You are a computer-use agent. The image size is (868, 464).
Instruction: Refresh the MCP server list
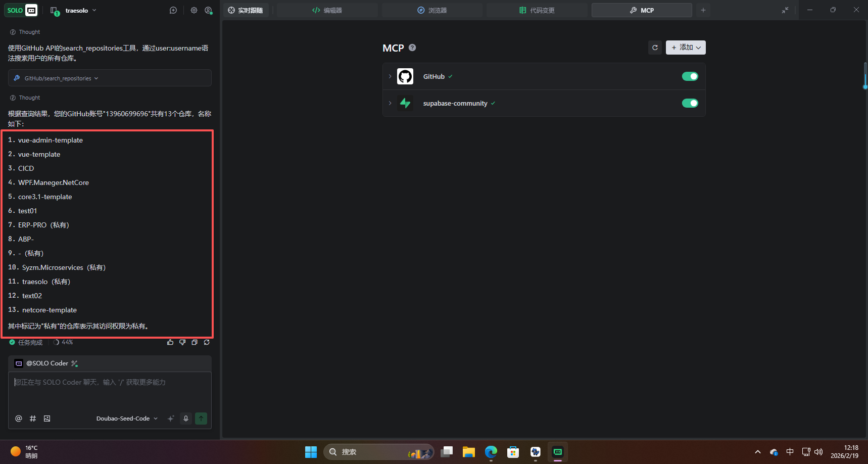[655, 48]
